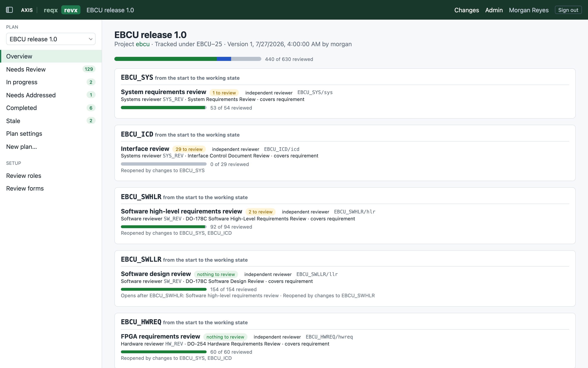
Task: Click the '154 of 154 reviewed' text
Action: [x=233, y=289]
